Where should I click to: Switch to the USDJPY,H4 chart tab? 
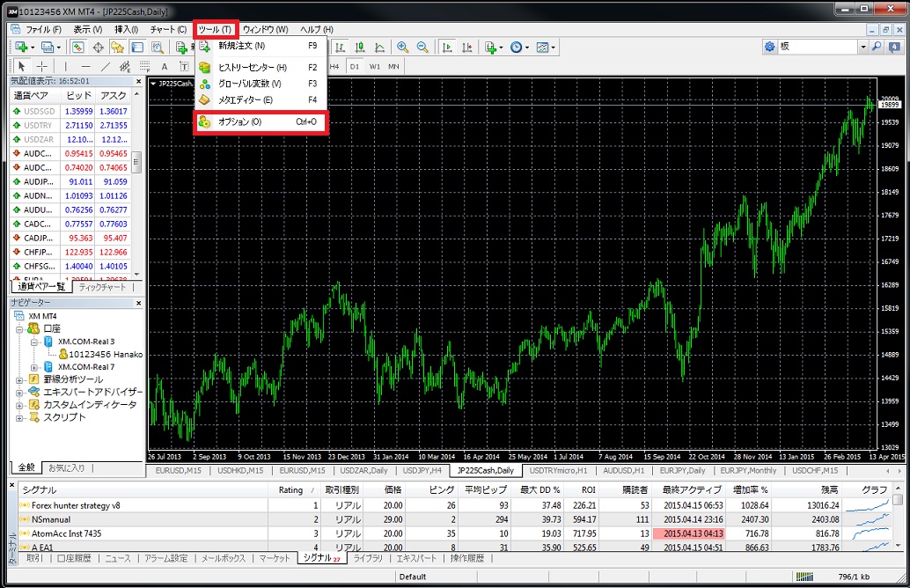pyautogui.click(x=422, y=471)
